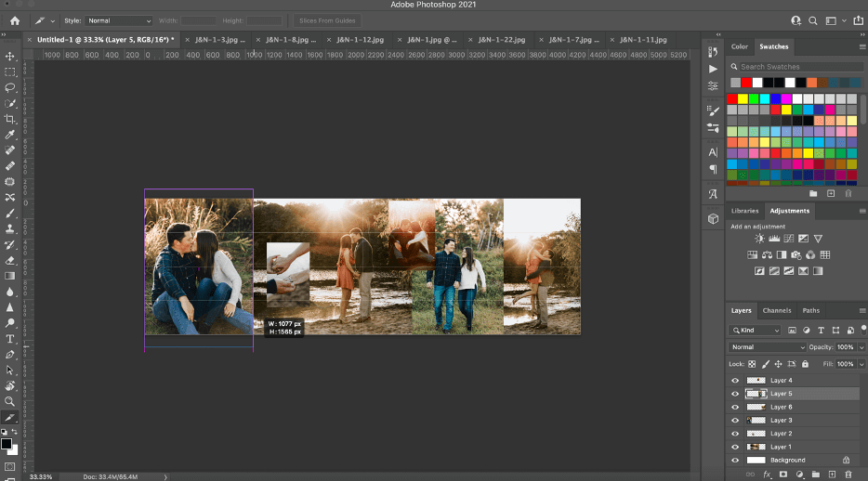The height and width of the screenshot is (481, 868).
Task: Open the layer blend mode Normal dropdown
Action: (x=767, y=347)
